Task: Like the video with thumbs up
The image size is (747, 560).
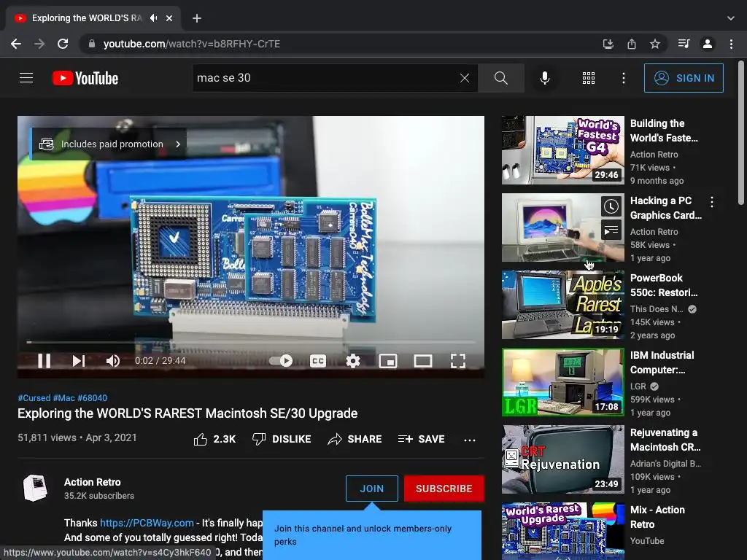Action: pos(215,439)
